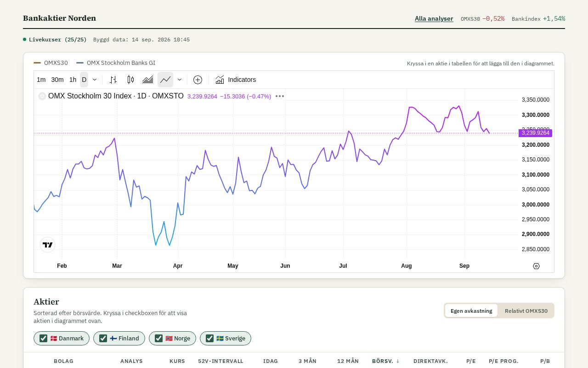Click the 3,239.9264 current price label

pos(535,133)
